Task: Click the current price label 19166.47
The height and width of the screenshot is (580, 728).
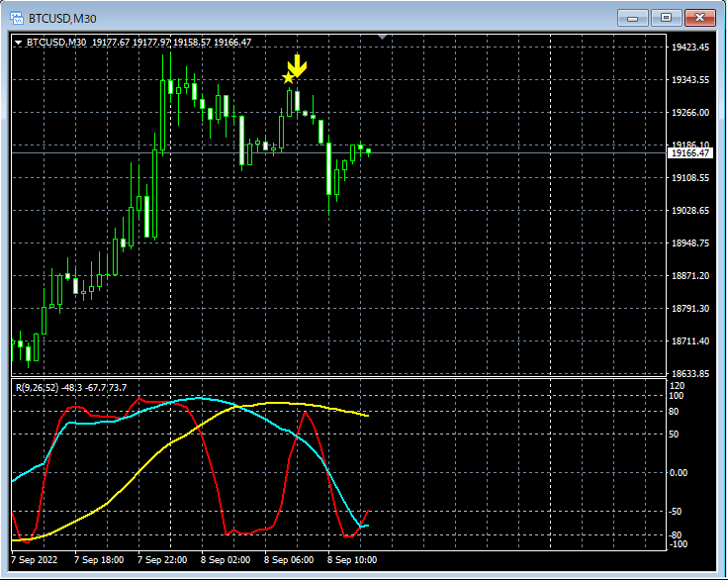Action: (x=689, y=153)
